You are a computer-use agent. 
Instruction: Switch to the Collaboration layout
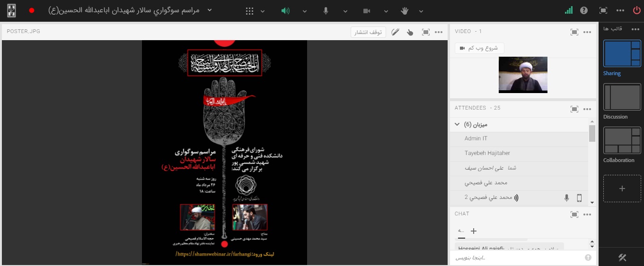[622, 140]
